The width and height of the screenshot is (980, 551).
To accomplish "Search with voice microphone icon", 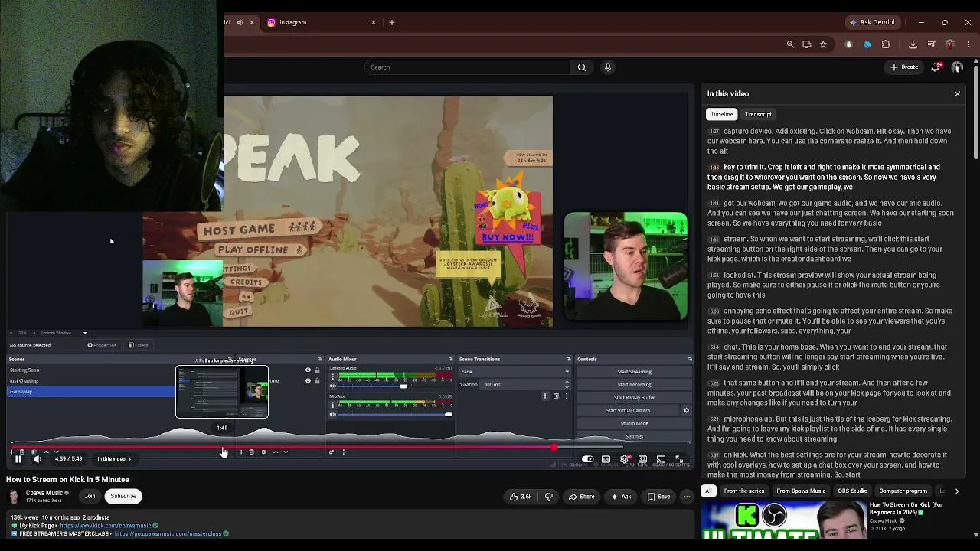I will (x=608, y=67).
